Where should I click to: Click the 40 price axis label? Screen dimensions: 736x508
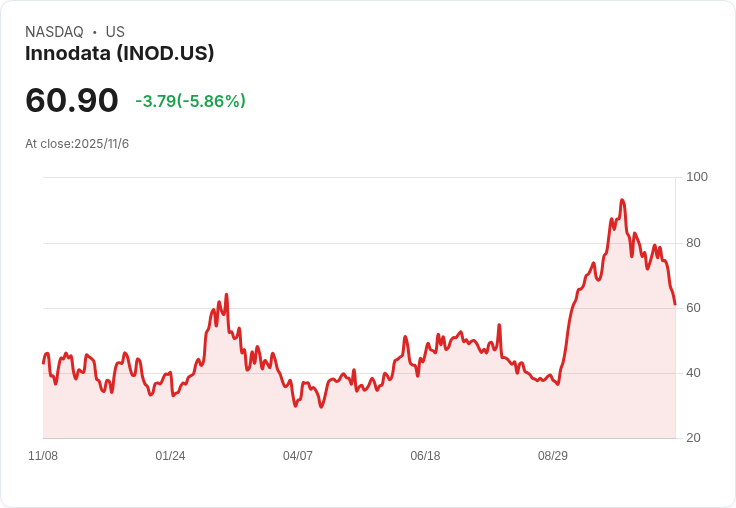point(693,373)
